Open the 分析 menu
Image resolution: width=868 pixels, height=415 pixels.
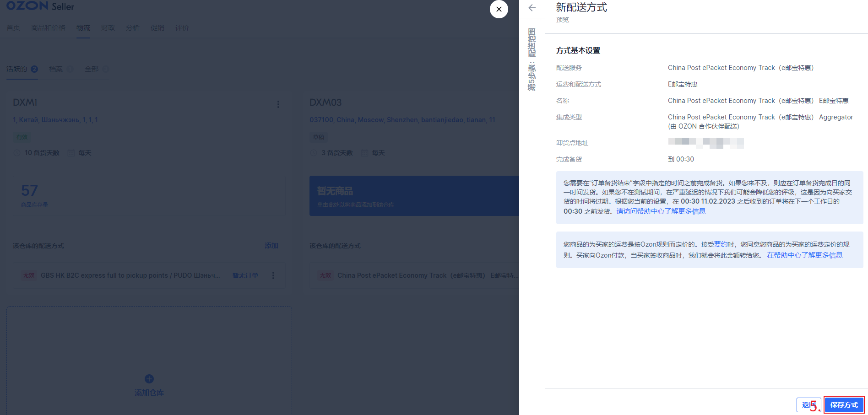(133, 28)
